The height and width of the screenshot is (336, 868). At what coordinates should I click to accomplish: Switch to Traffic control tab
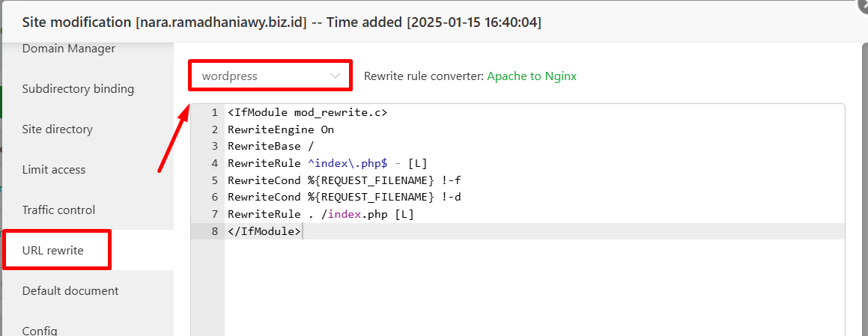tap(58, 210)
